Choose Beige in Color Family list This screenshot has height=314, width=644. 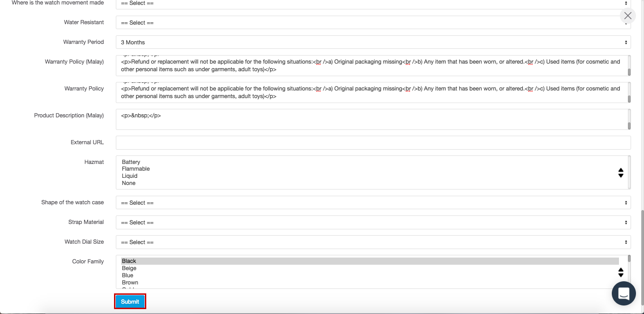[129, 268]
